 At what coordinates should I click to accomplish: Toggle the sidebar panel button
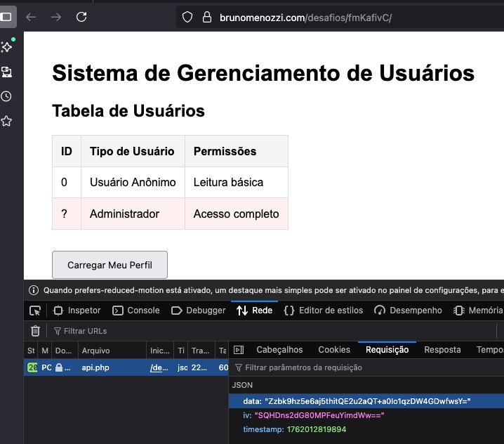point(6,17)
